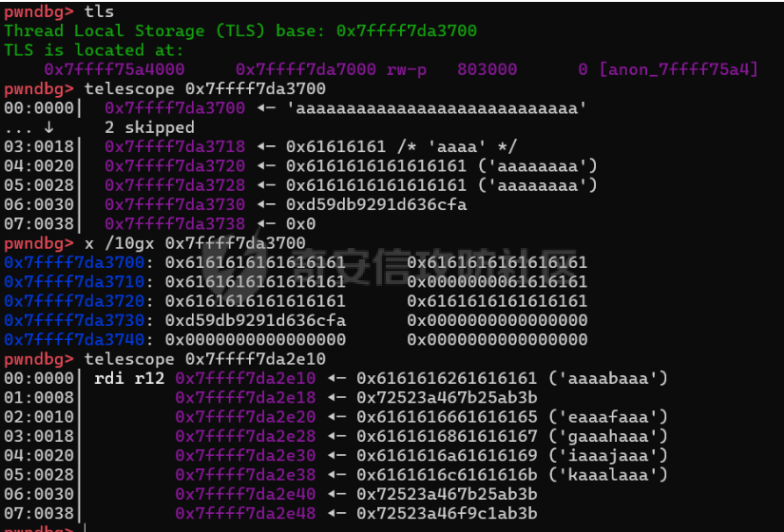This screenshot has height=532, width=784.
Task: Click the 'x /10gx 0x7ffff7da3700' command
Action: 195,243
